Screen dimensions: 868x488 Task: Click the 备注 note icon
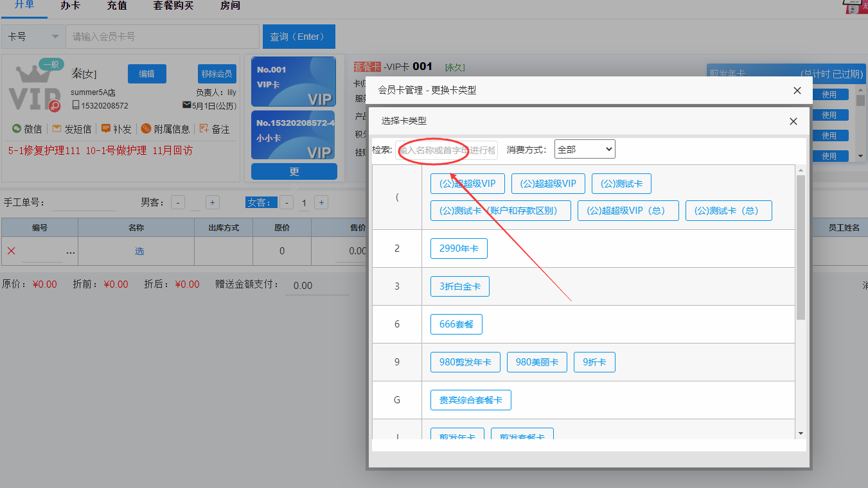pyautogui.click(x=204, y=128)
